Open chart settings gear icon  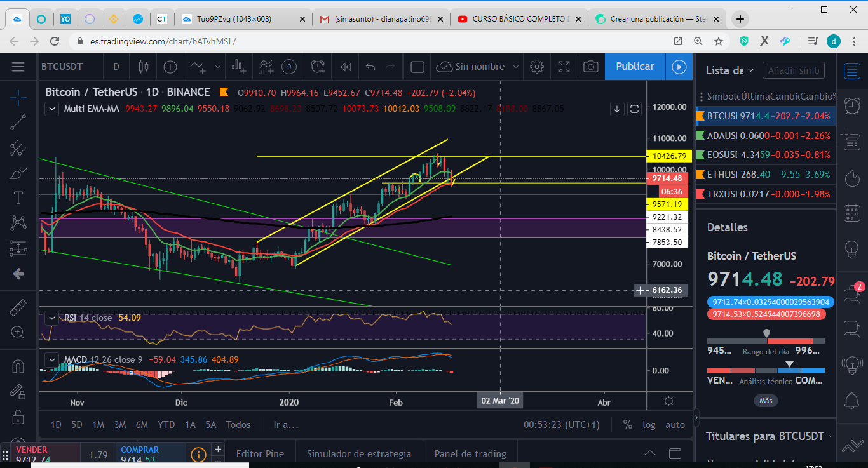click(537, 67)
